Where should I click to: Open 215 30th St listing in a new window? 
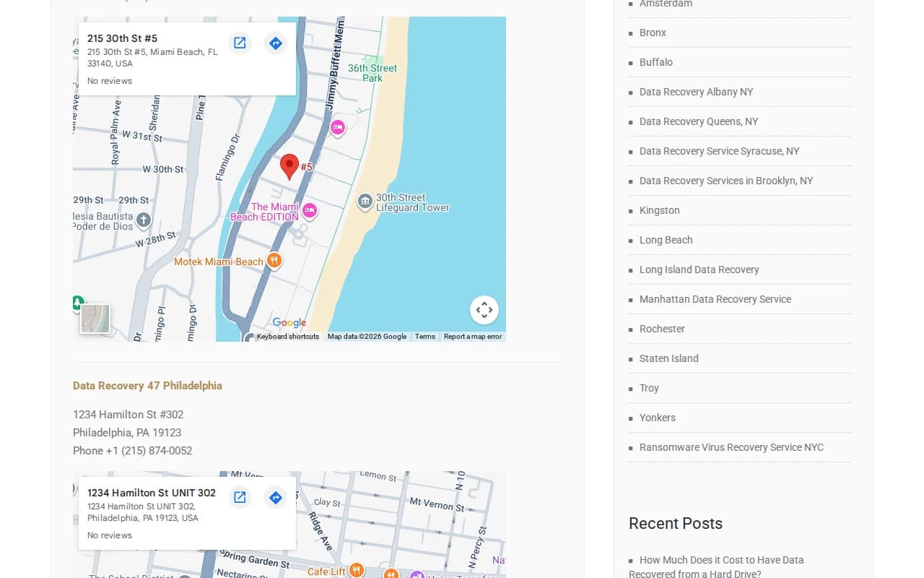240,43
